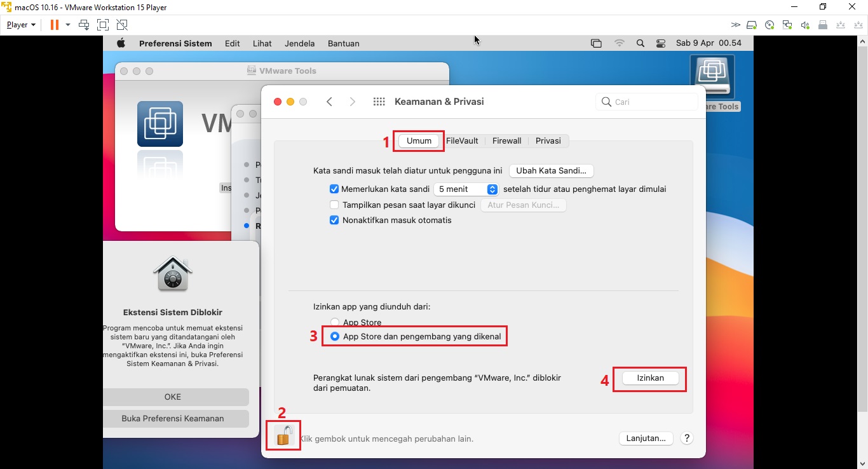The image size is (868, 469).
Task: Open the Preferensi Sistem menu
Action: [175, 43]
